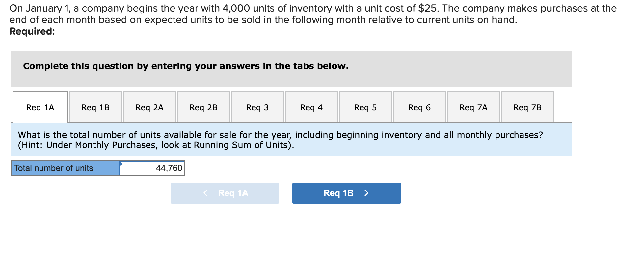The image size is (644, 254).
Task: Click the active Req 1A tab
Action: 40,107
